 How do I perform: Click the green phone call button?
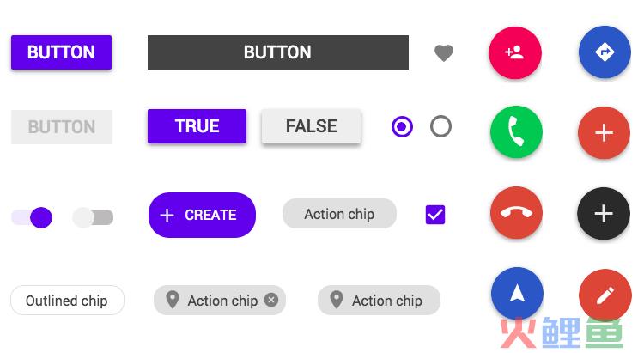point(516,132)
